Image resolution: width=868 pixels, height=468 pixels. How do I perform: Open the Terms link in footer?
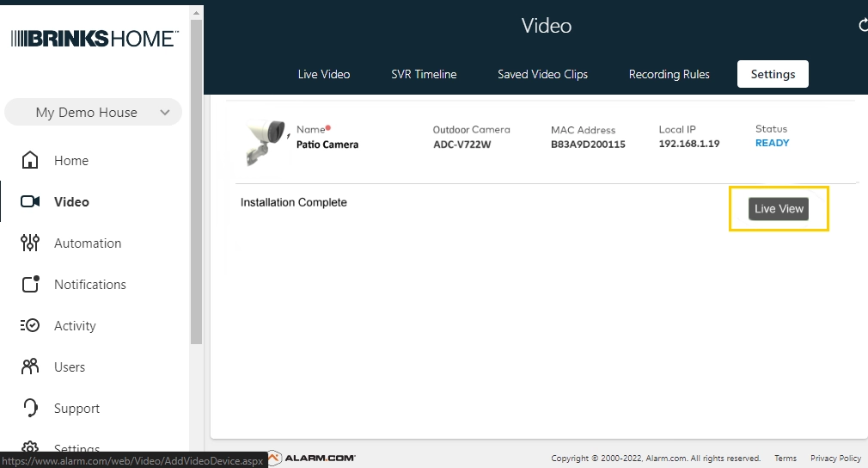click(x=785, y=459)
